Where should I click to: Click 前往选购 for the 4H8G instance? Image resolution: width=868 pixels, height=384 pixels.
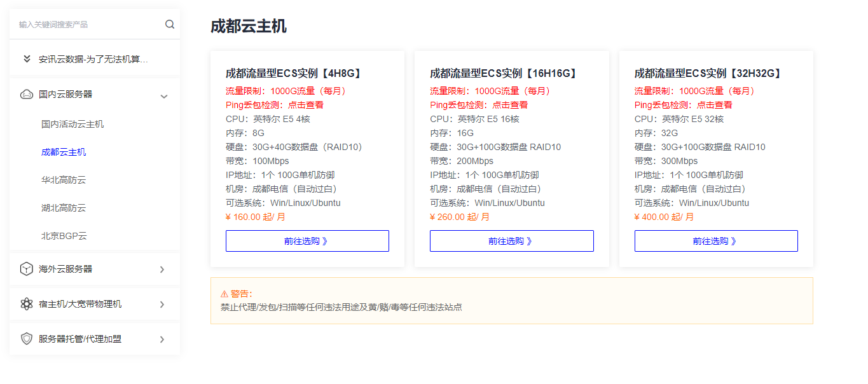pyautogui.click(x=307, y=241)
